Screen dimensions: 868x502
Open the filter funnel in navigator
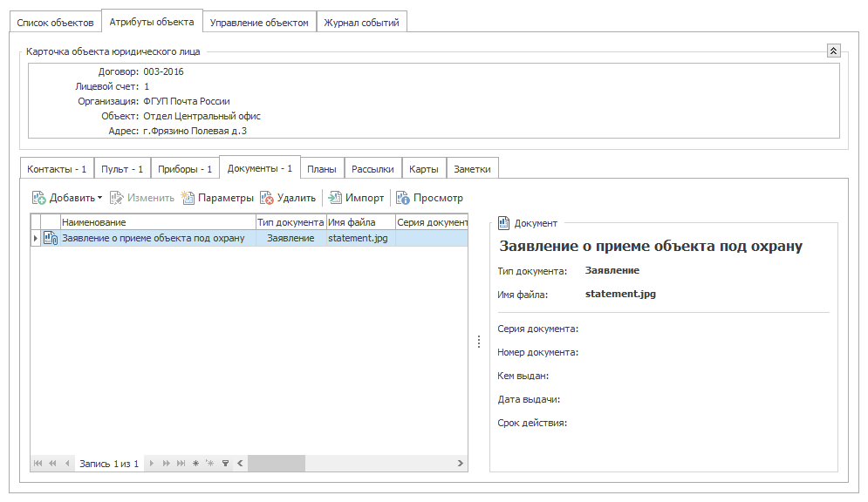[x=225, y=464]
